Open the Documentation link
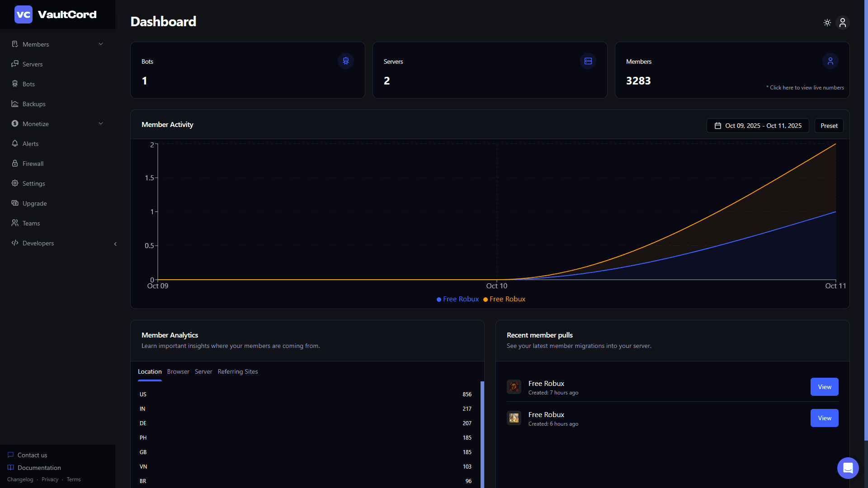 (x=39, y=468)
